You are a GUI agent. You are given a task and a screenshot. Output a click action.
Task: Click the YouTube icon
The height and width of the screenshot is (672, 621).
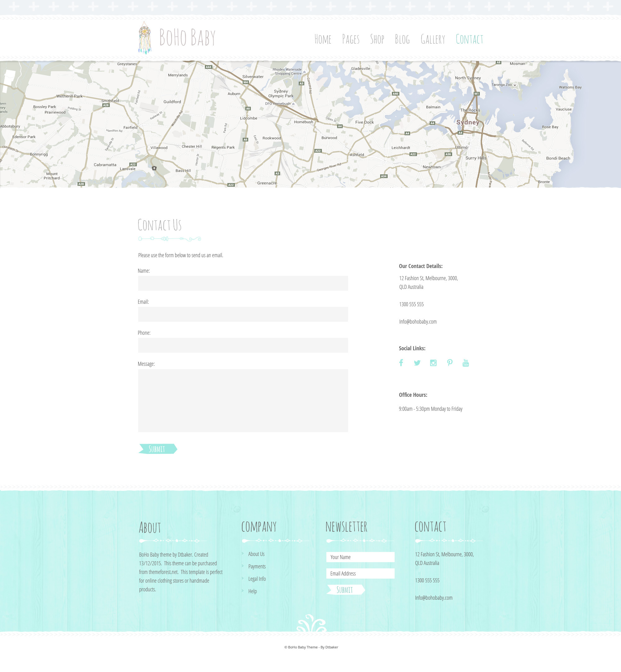click(465, 363)
